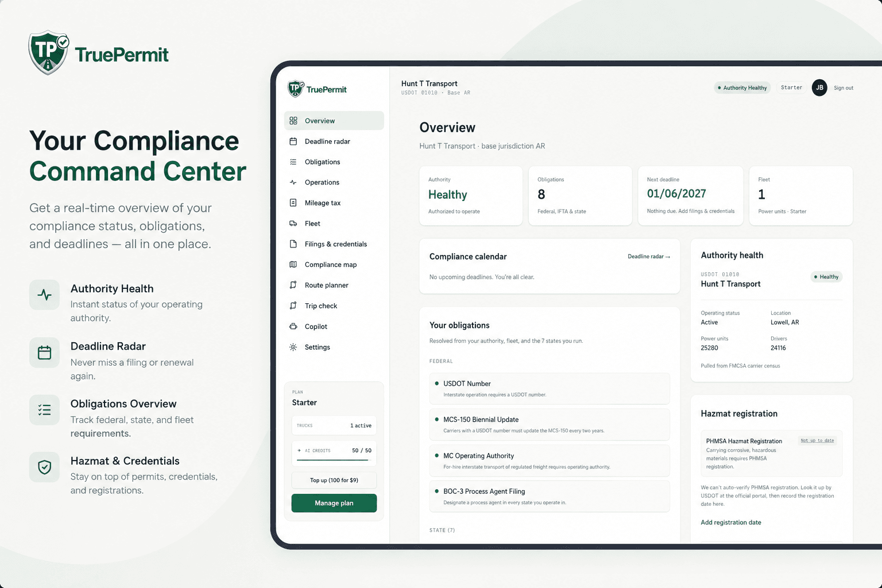Click the Hazmat & Credentials shield feature icon
The width and height of the screenshot is (882, 588).
[x=44, y=467]
